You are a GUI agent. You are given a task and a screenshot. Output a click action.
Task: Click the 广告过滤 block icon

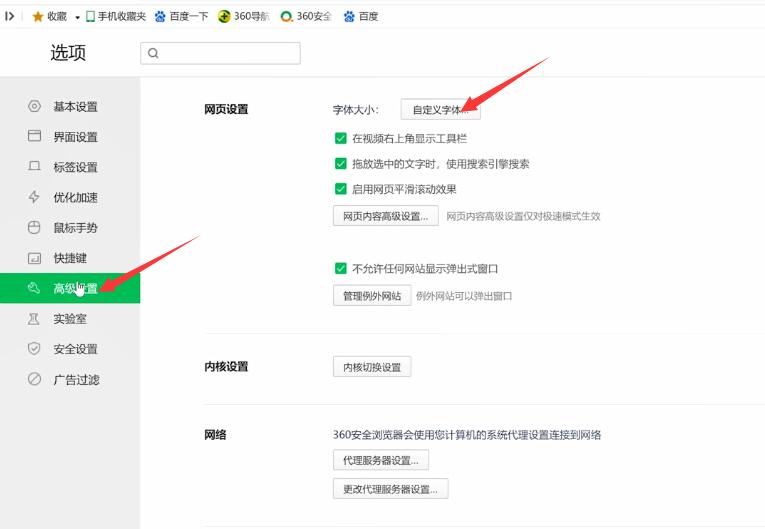coord(34,379)
